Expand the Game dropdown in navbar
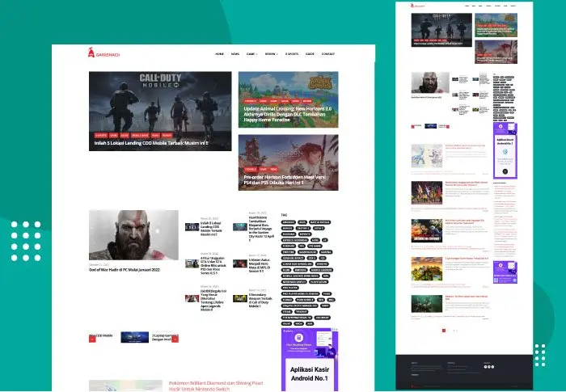566x392 pixels. pos(251,54)
